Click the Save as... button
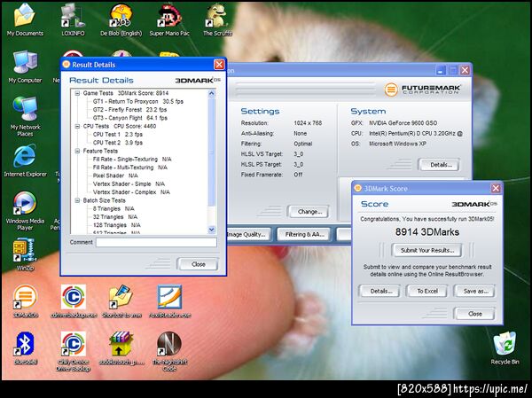 [475, 291]
